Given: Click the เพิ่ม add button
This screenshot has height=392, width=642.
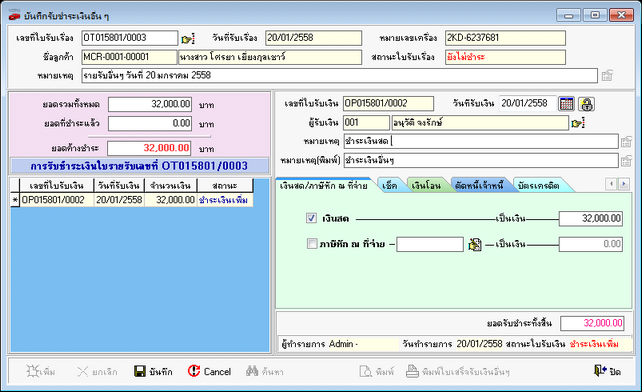Looking at the screenshot, I should [41, 372].
